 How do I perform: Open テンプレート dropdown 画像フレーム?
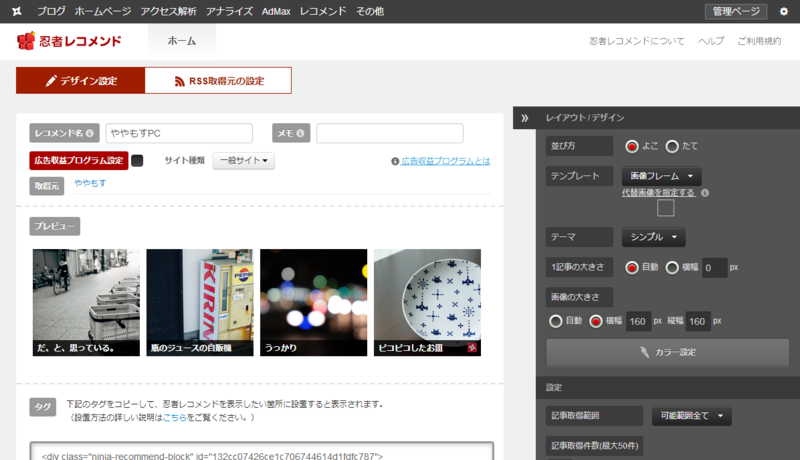(x=661, y=176)
